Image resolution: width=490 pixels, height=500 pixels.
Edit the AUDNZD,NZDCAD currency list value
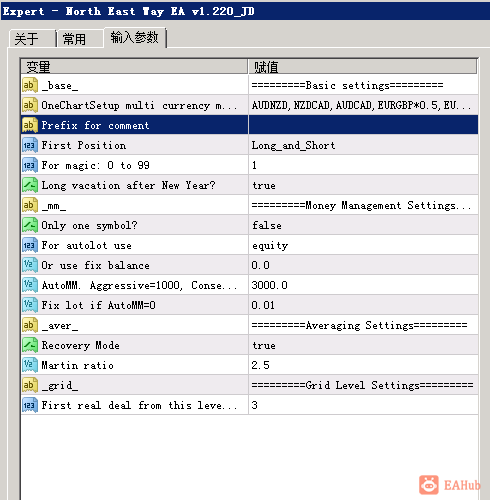[363, 105]
